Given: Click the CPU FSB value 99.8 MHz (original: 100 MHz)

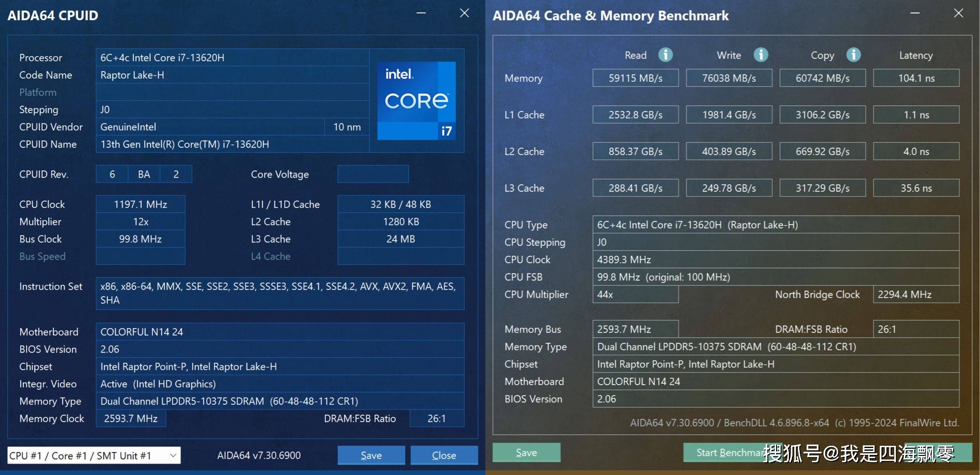Looking at the screenshot, I should coord(776,277).
